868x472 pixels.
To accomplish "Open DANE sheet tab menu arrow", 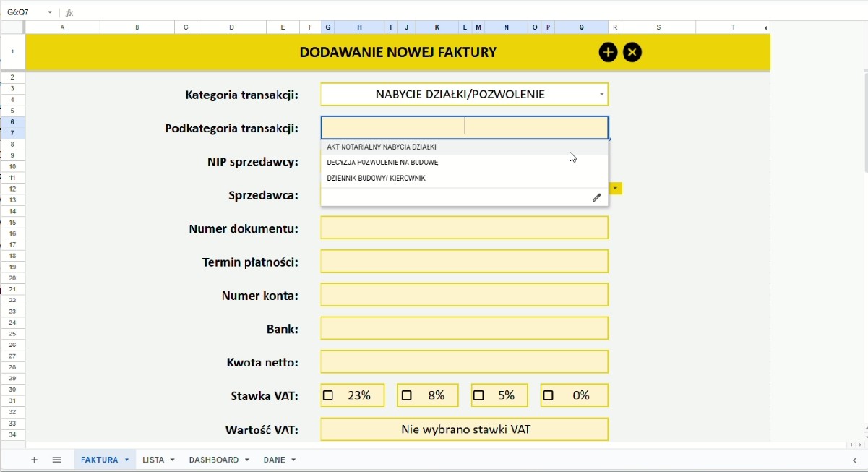I will pos(293,460).
